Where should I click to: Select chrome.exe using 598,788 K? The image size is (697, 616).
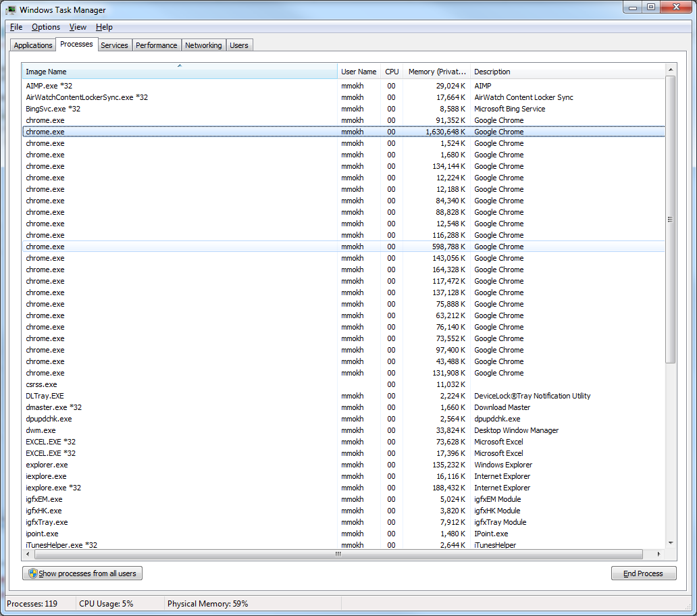pos(344,247)
